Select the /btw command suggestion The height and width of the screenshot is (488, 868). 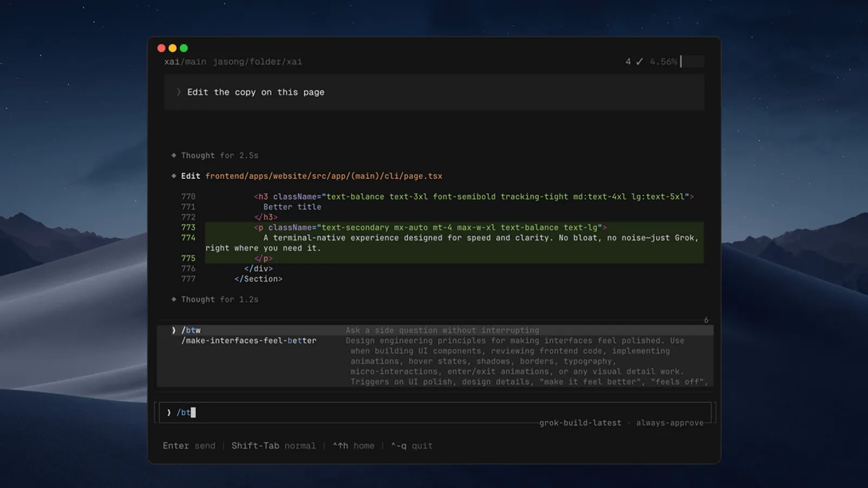[435, 330]
